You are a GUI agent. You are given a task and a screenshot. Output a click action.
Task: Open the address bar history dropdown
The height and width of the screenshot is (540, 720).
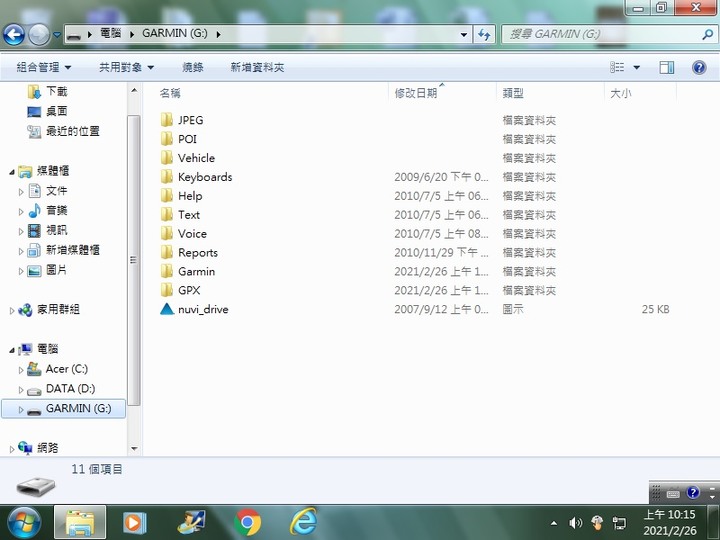464,34
